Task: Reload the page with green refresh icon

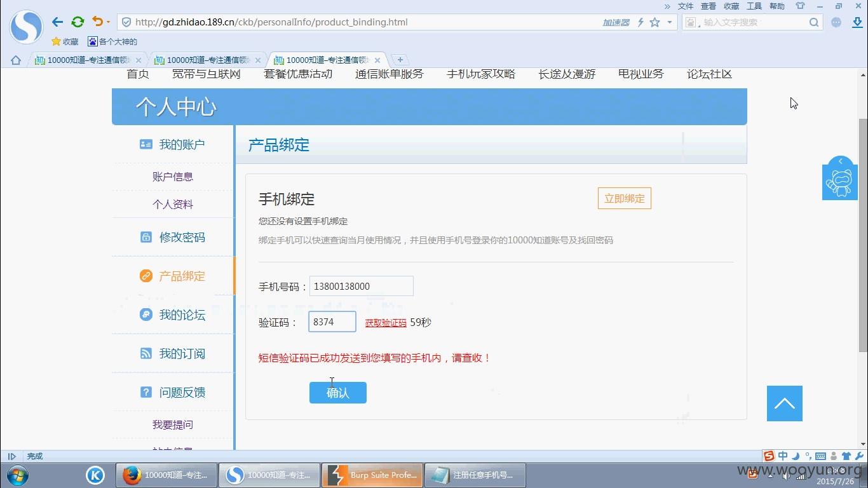Action: 78,22
